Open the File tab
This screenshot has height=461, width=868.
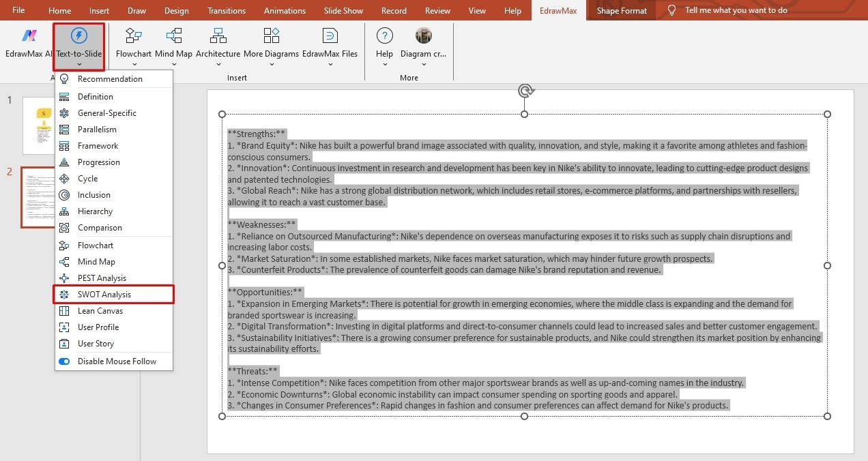tap(19, 10)
